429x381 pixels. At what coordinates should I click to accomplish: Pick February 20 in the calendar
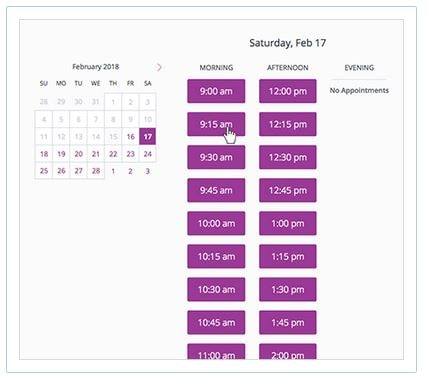79,154
